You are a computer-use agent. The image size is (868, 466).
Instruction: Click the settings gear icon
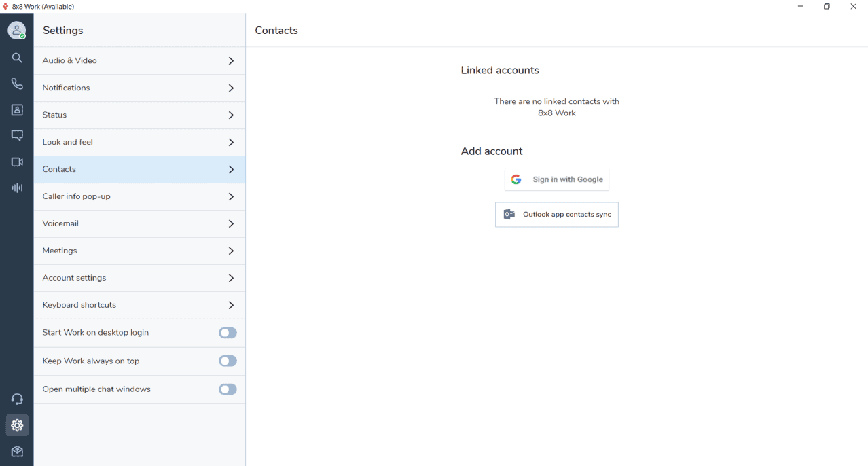click(x=17, y=426)
